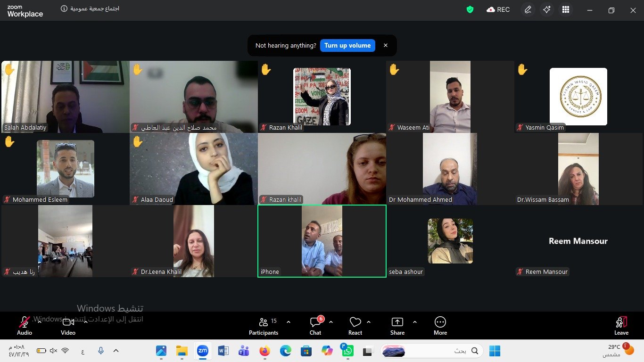Click the raised hand on Alaa Daoud's tile
Screen dimensions: 644x362
point(138,141)
